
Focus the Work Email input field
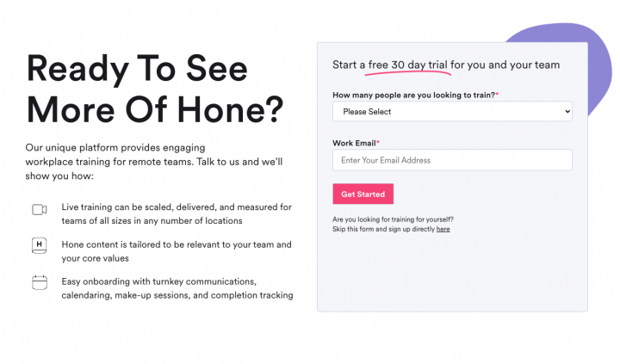[452, 160]
